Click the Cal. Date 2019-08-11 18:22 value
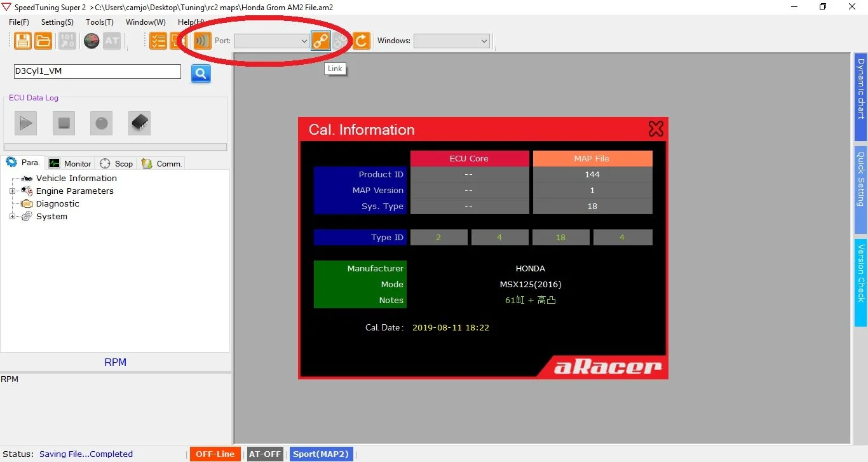Image resolution: width=868 pixels, height=462 pixels. (451, 327)
